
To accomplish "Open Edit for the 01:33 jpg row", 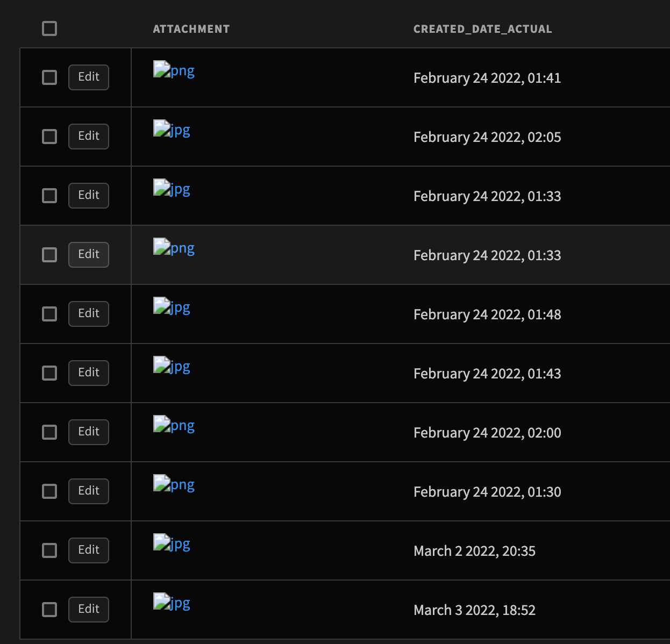I will point(89,196).
